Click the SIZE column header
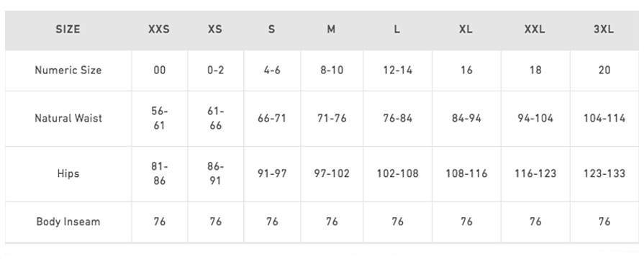 pyautogui.click(x=68, y=29)
